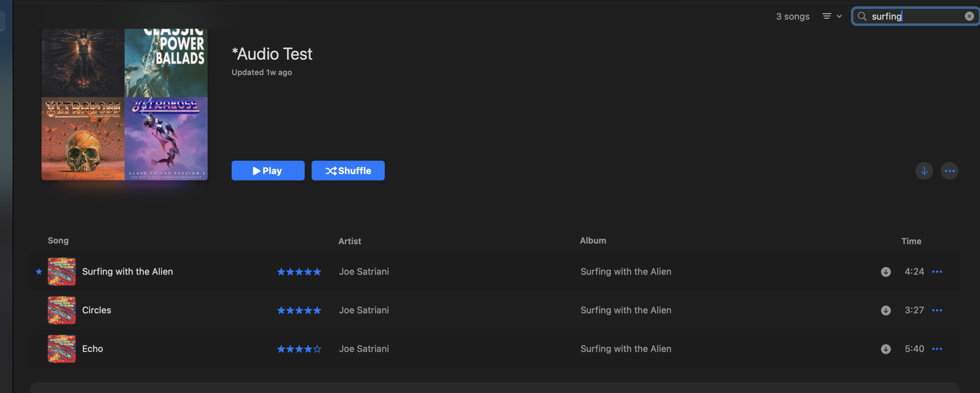Download the whole playlist

pyautogui.click(x=924, y=171)
